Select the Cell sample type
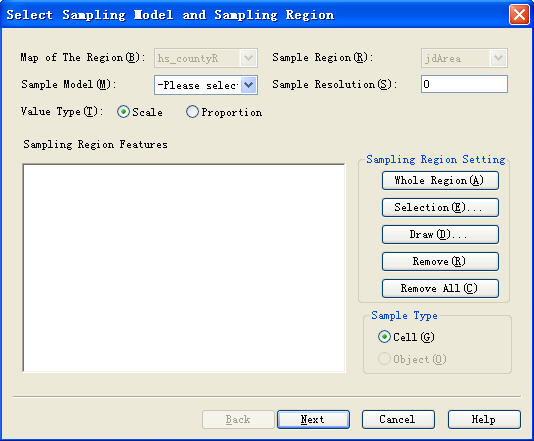Viewport: 534px width, 441px height. (384, 337)
